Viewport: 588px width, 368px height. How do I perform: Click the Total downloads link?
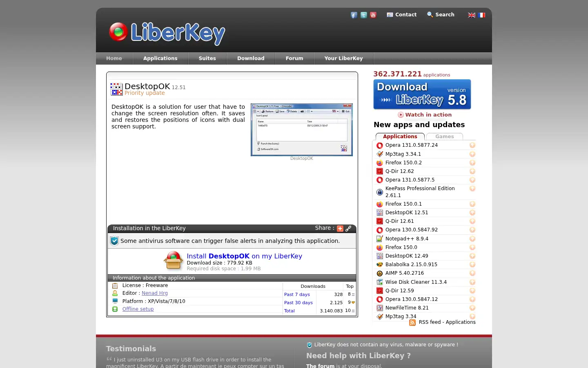[x=290, y=311]
